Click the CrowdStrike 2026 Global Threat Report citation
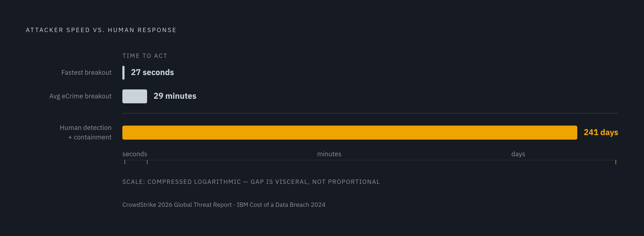Image resolution: width=644 pixels, height=236 pixels. pyautogui.click(x=177, y=205)
